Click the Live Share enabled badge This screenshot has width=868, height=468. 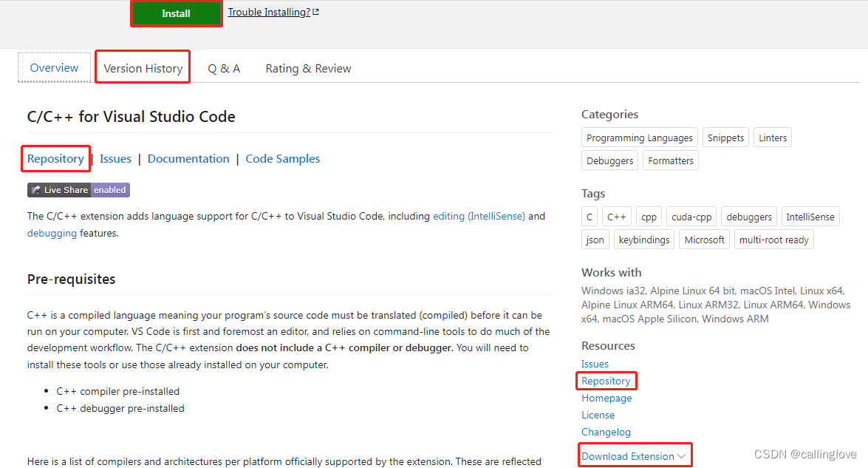[x=78, y=190]
